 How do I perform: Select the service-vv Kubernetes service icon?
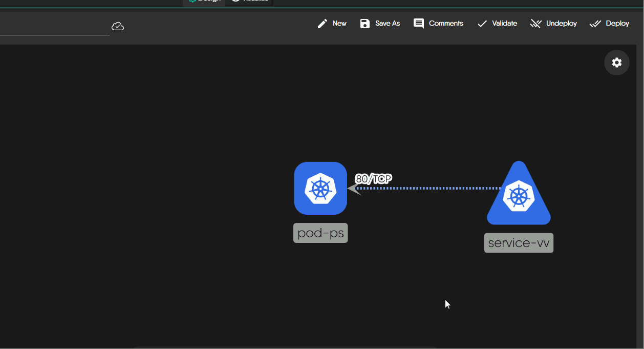tap(519, 196)
